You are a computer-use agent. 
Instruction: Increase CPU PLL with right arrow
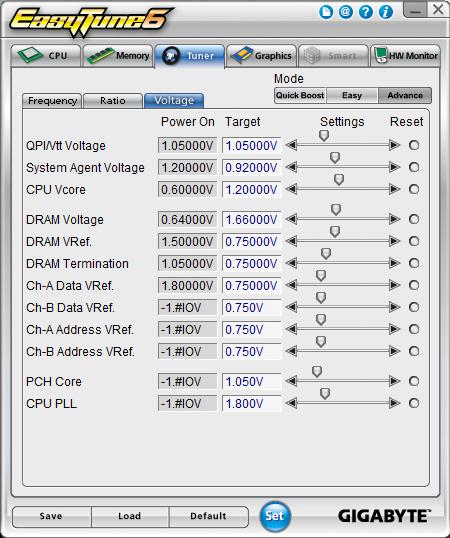[394, 403]
